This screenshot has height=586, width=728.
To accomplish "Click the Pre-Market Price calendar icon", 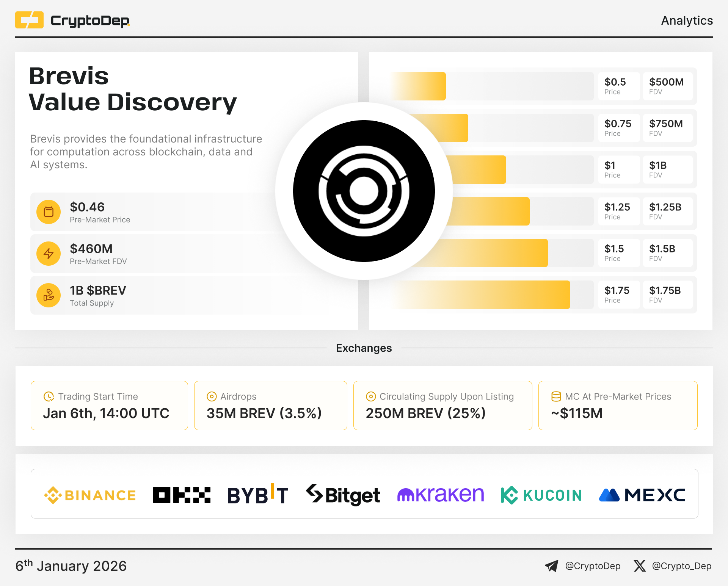I will coord(49,212).
